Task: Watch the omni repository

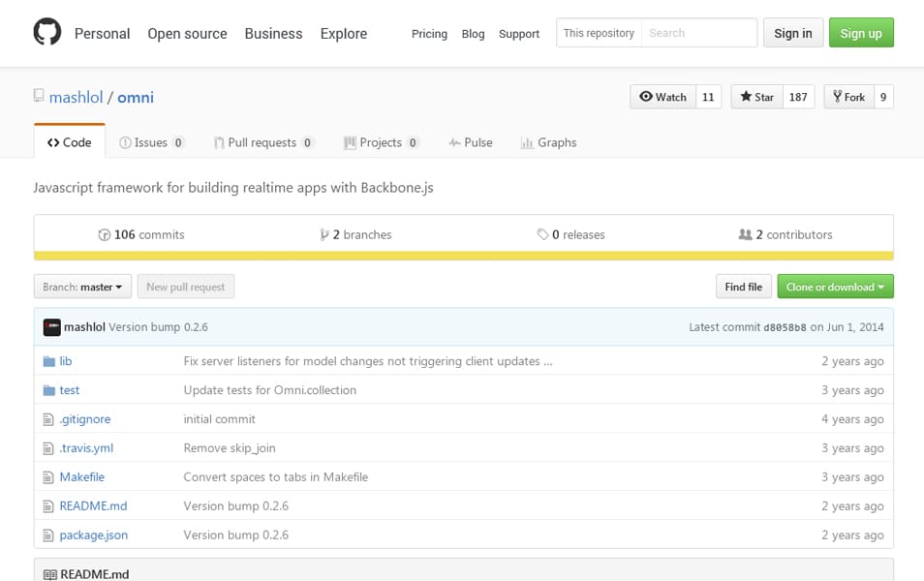Action: coord(662,97)
